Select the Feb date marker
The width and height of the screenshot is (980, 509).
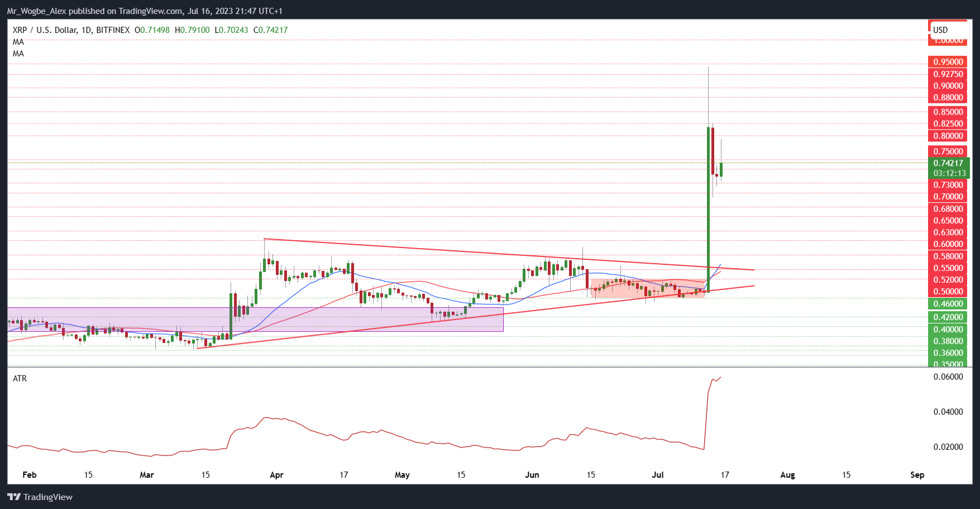click(30, 475)
